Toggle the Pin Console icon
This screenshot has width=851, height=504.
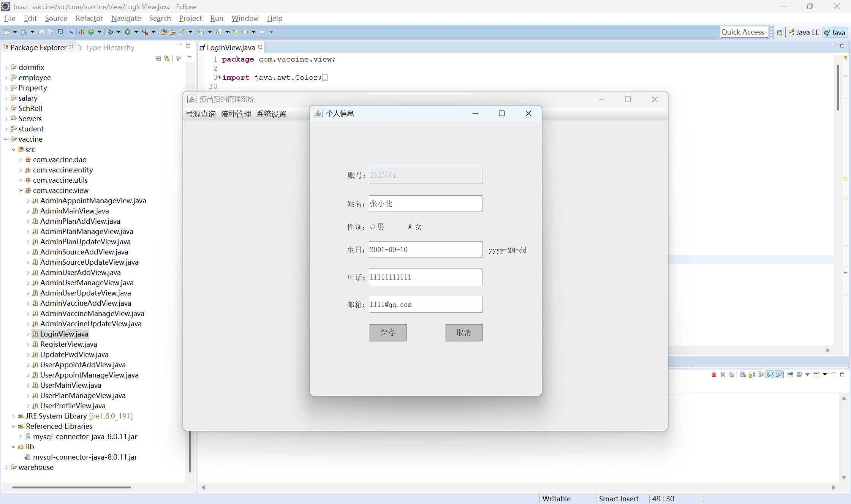(x=790, y=374)
